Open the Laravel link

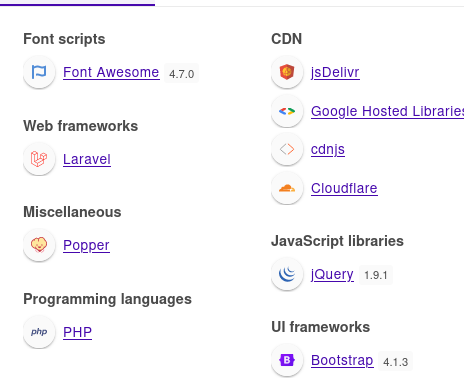[87, 159]
